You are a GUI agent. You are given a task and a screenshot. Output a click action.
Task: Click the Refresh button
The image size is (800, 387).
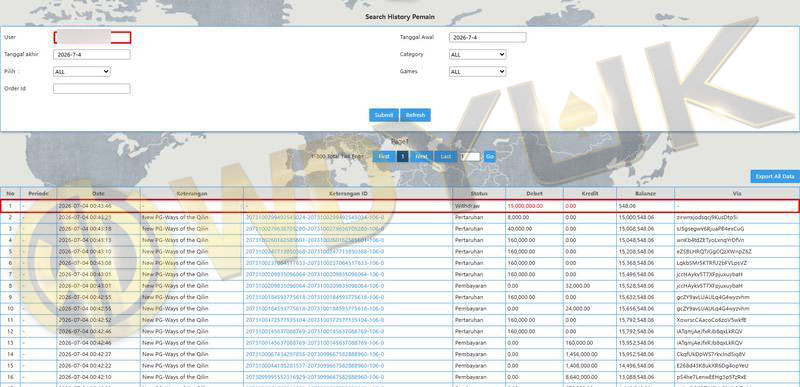click(415, 115)
